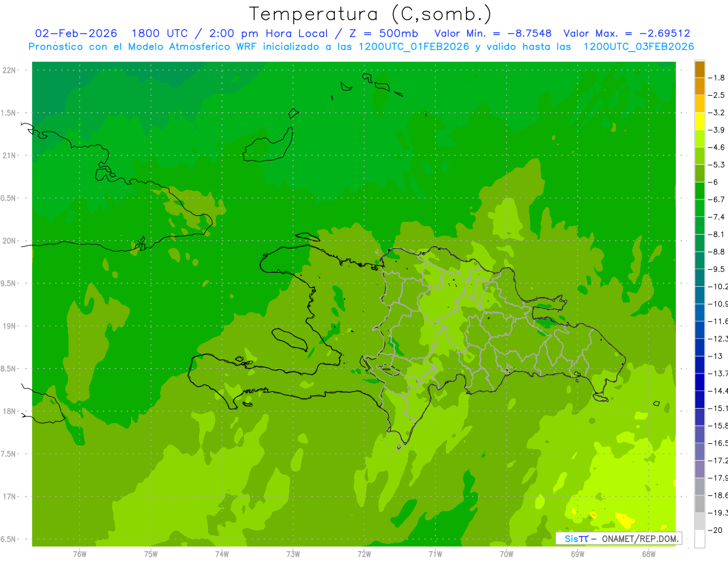
Task: Click the '68W' longitude axis label
Action: click(648, 554)
